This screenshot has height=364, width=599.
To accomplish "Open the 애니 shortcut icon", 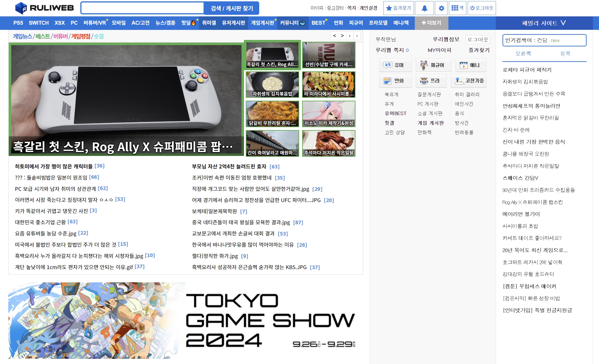I will pyautogui.click(x=470, y=65).
